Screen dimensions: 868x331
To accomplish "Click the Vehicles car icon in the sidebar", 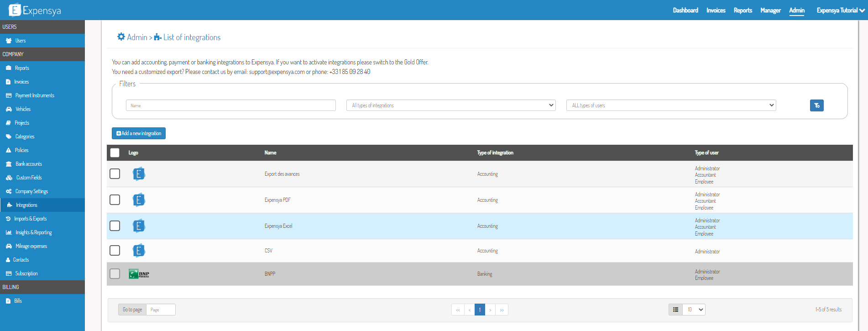I will (9, 109).
